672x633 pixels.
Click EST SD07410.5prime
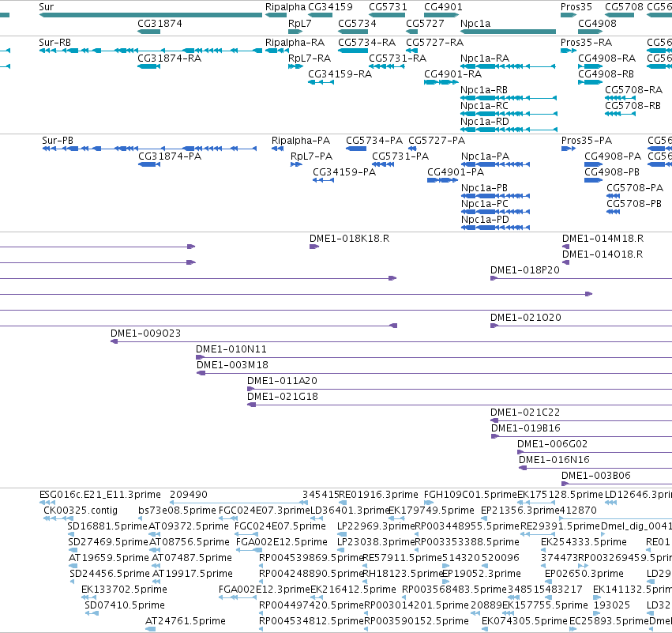92,613
